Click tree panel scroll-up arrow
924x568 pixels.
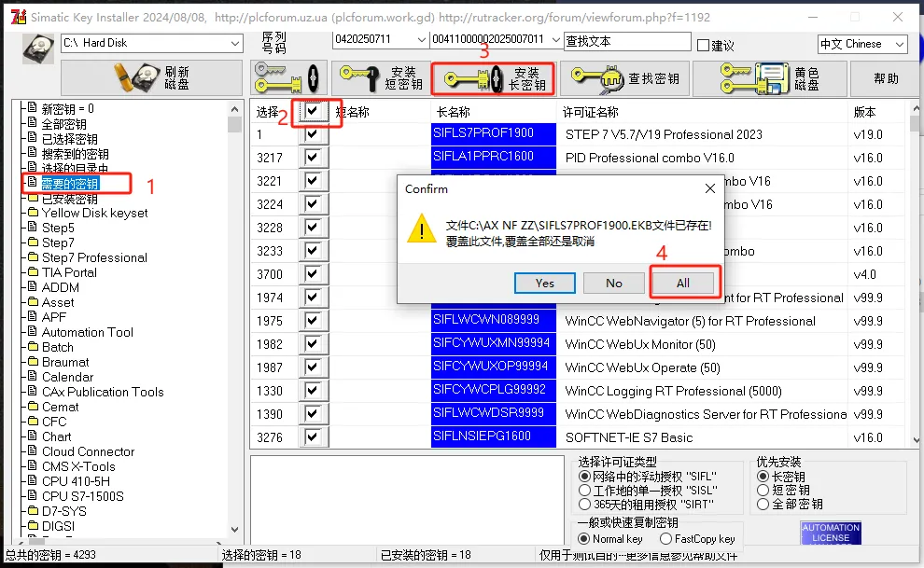234,109
